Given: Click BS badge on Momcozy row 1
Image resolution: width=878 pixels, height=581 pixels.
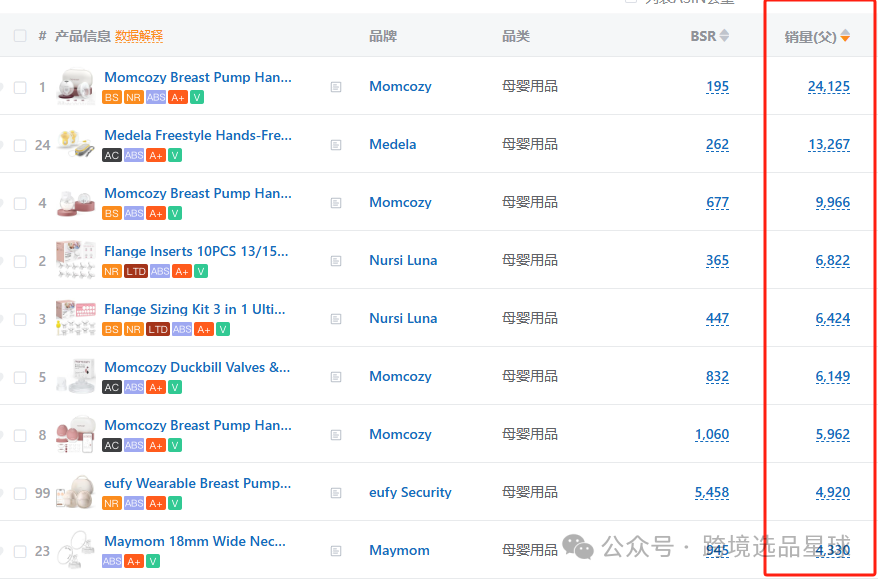Looking at the screenshot, I should click(111, 97).
